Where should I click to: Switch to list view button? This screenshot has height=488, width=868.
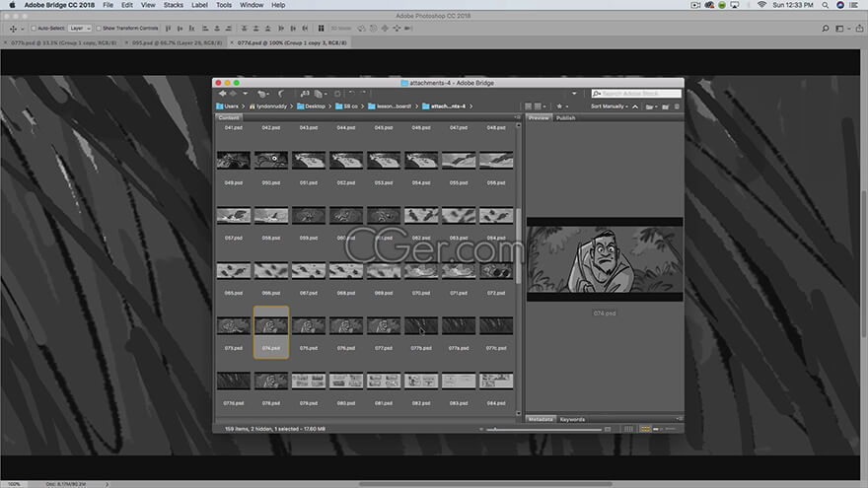[670, 430]
